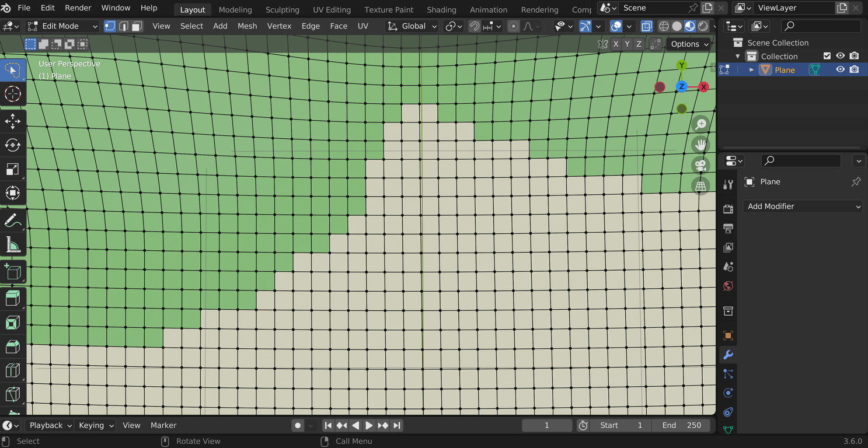Viewport: 868px width, 448px height.
Task: Open the Playback dropdown
Action: pyautogui.click(x=50, y=425)
